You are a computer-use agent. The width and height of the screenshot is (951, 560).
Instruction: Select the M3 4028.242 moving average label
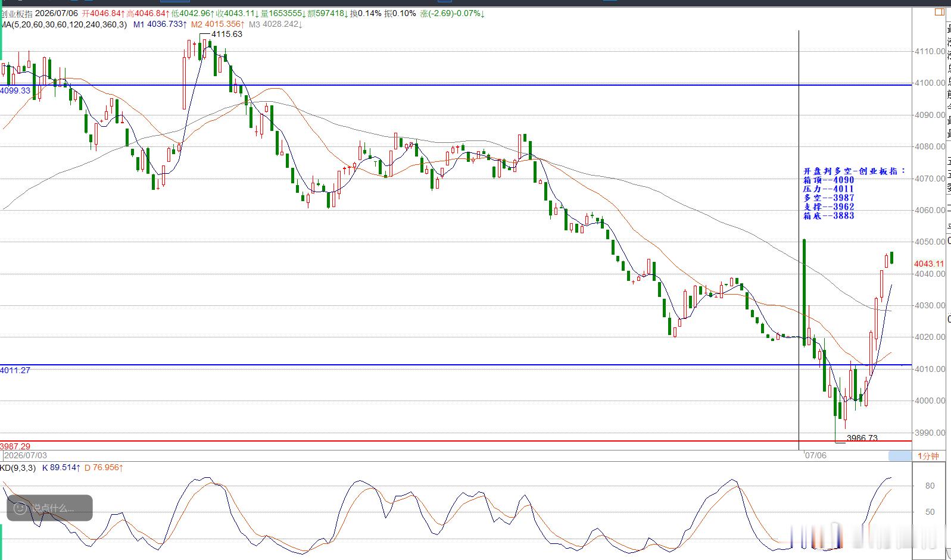[276, 24]
